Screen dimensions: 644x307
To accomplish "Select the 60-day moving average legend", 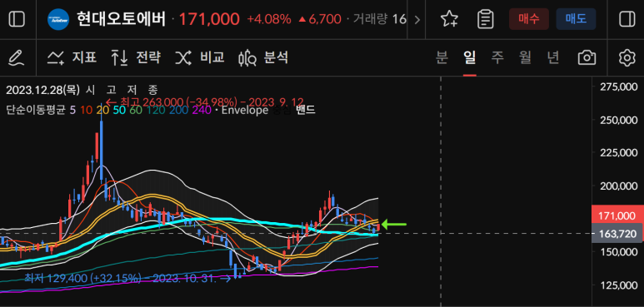I will [136, 110].
